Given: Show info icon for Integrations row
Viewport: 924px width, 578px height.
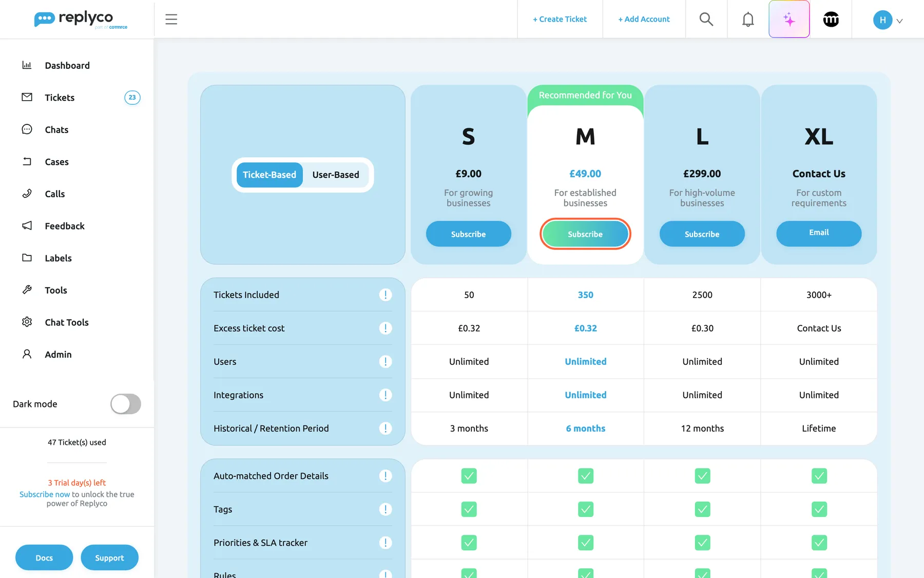Looking at the screenshot, I should coord(386,395).
